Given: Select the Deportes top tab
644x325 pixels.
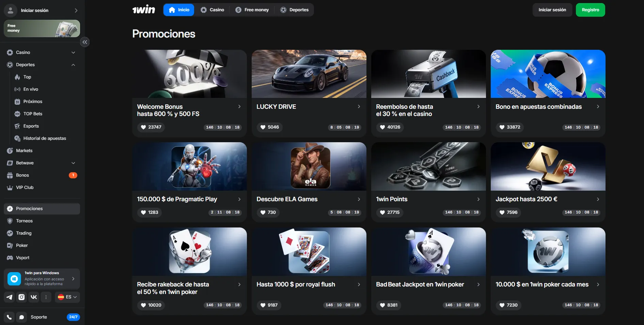Looking at the screenshot, I should click(294, 10).
